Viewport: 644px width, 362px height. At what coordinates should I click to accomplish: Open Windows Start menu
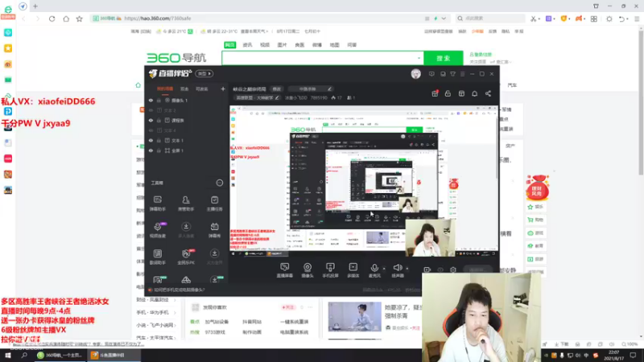pos(8,355)
